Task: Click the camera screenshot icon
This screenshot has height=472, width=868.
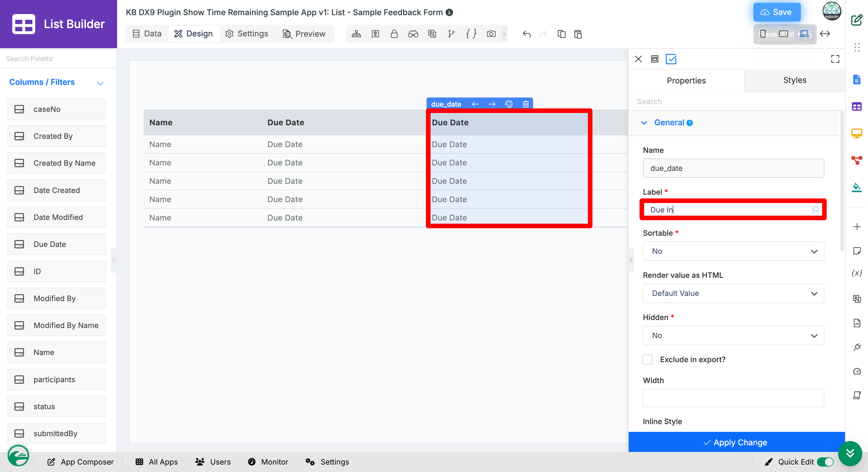Action: [491, 34]
